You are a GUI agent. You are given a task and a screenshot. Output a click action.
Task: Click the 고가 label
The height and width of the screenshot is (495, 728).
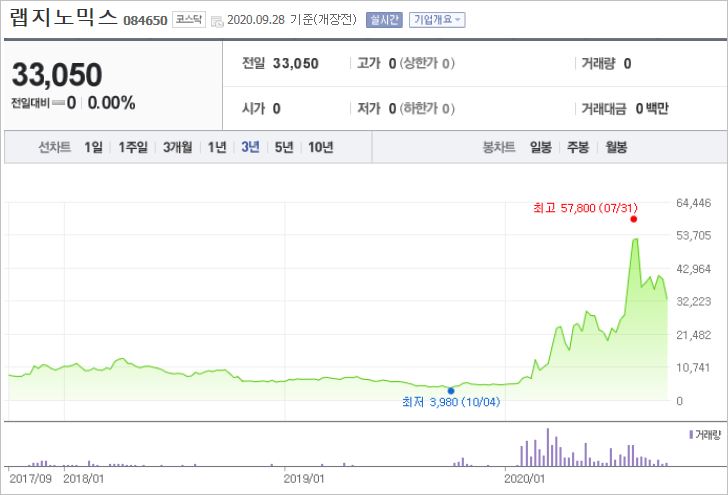pos(369,63)
